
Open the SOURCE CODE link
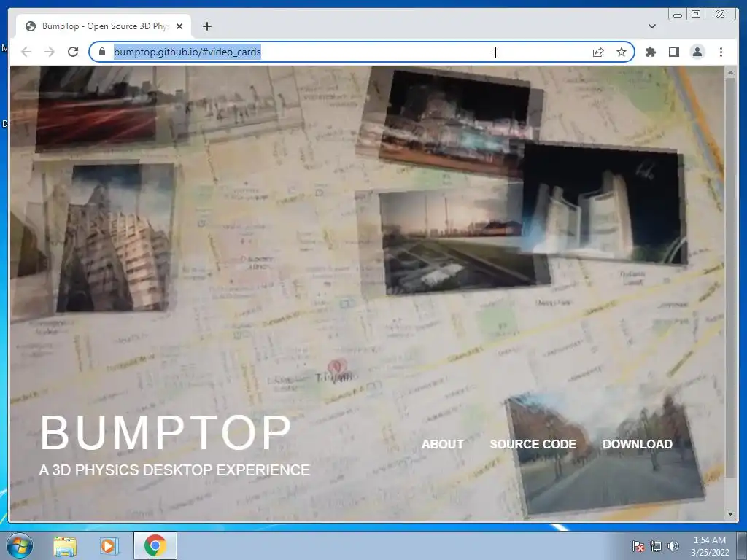(x=533, y=444)
